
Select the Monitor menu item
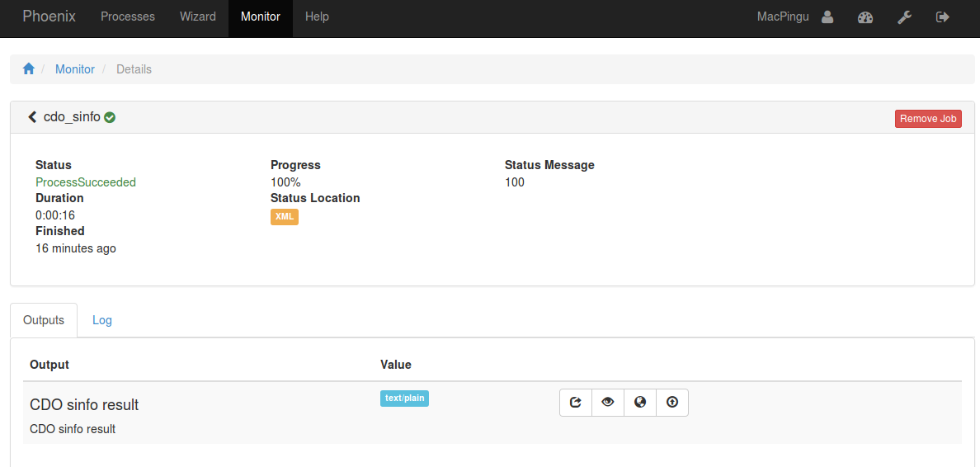[261, 17]
